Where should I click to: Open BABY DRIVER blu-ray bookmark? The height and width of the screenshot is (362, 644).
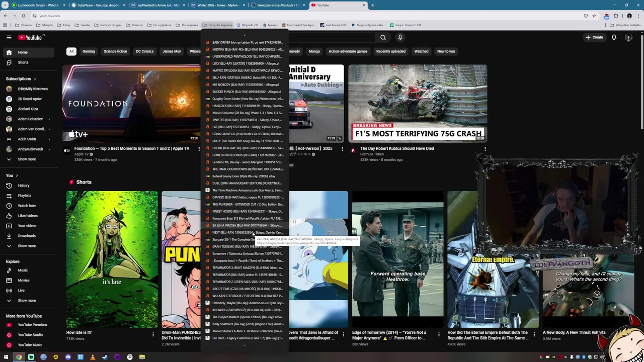point(245,43)
